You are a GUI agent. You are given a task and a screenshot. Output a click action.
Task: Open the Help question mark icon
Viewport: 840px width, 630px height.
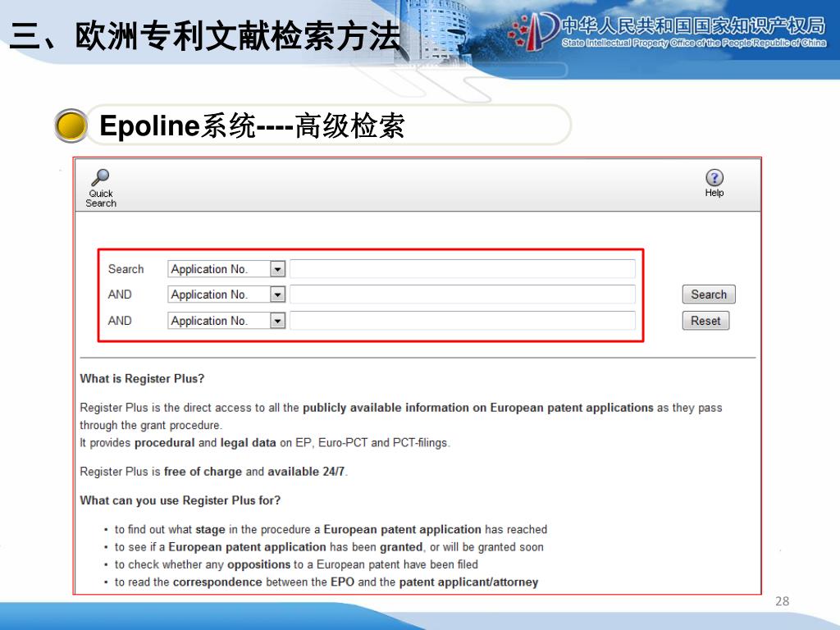[714, 177]
